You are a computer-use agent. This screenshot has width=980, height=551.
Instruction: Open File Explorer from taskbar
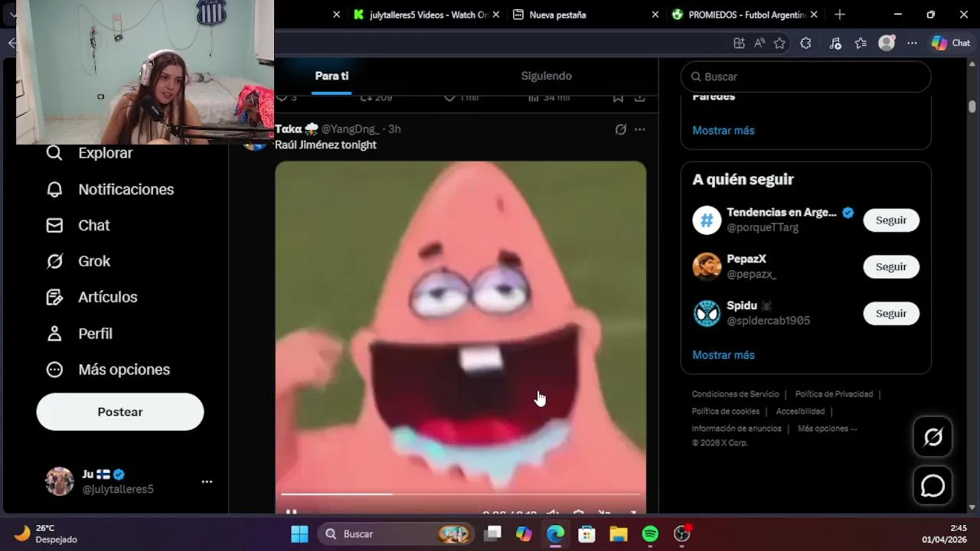point(619,533)
